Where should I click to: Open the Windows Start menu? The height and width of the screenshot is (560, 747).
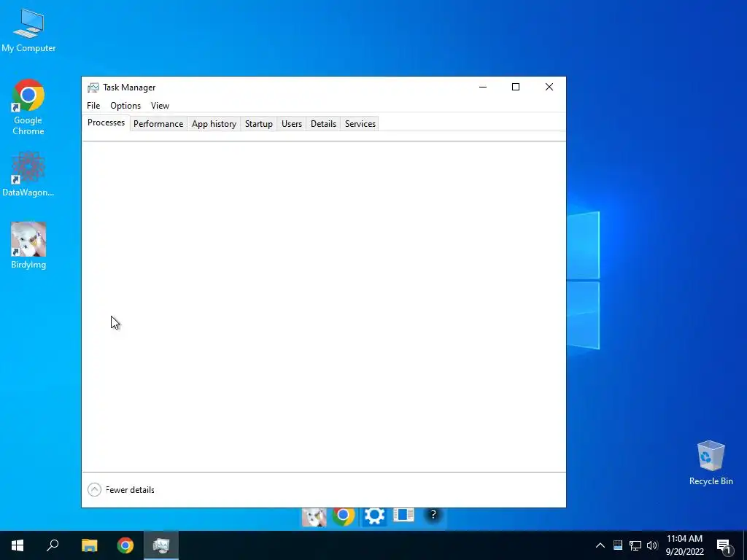18,545
